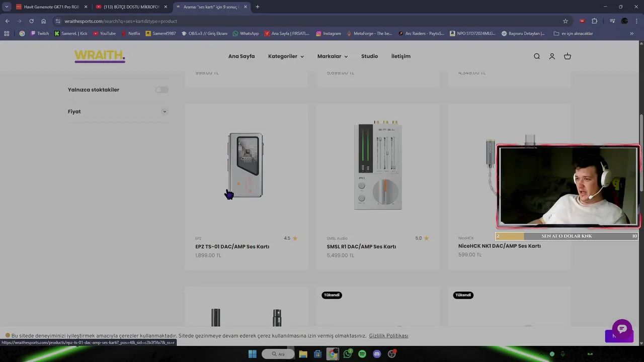Close the Havit Gamenote GK71 tab

pos(86,7)
